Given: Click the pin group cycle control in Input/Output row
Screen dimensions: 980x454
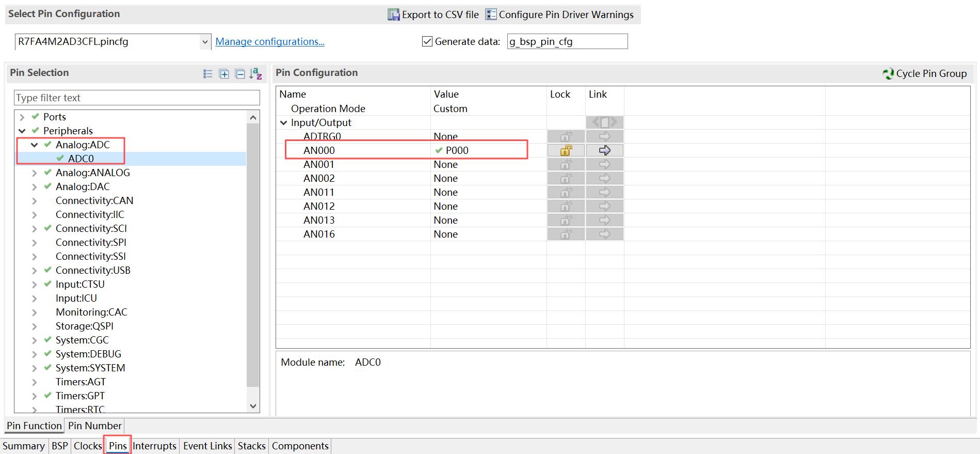Looking at the screenshot, I should [605, 122].
